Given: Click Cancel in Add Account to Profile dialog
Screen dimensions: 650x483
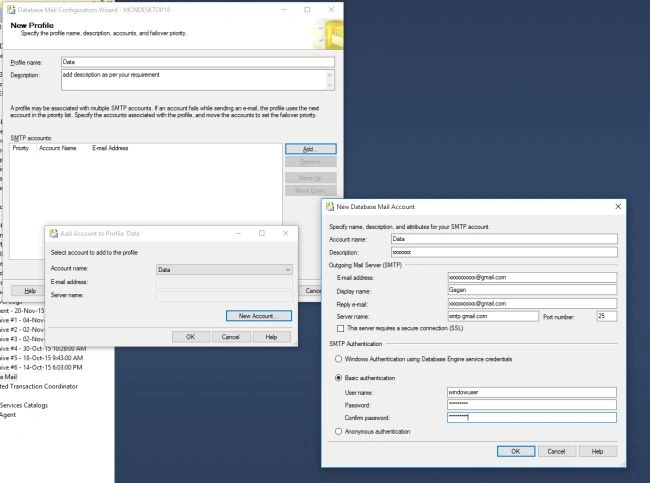Looking at the screenshot, I should pyautogui.click(x=230, y=337).
